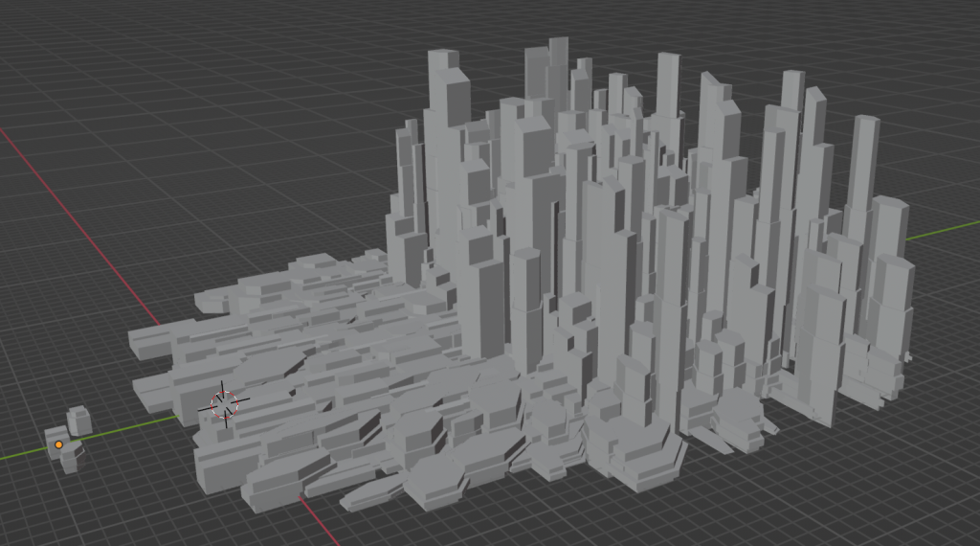Pick the lowest small cube in isolated cluster

(69, 462)
